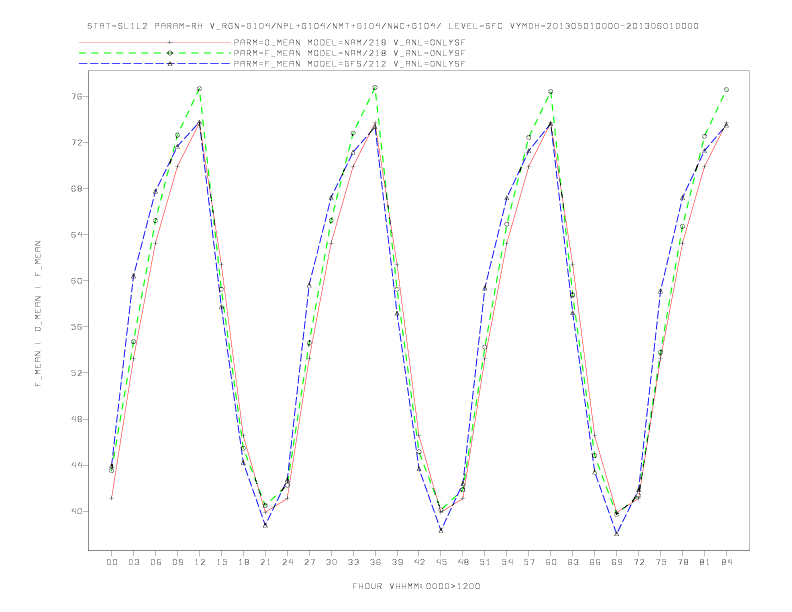Click x-axis tick label 54

507,562
